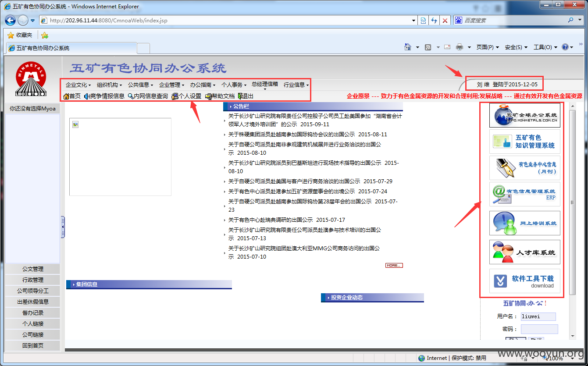Open 有色信息管理系统 ERP banner
588x366 pixels.
(525, 194)
